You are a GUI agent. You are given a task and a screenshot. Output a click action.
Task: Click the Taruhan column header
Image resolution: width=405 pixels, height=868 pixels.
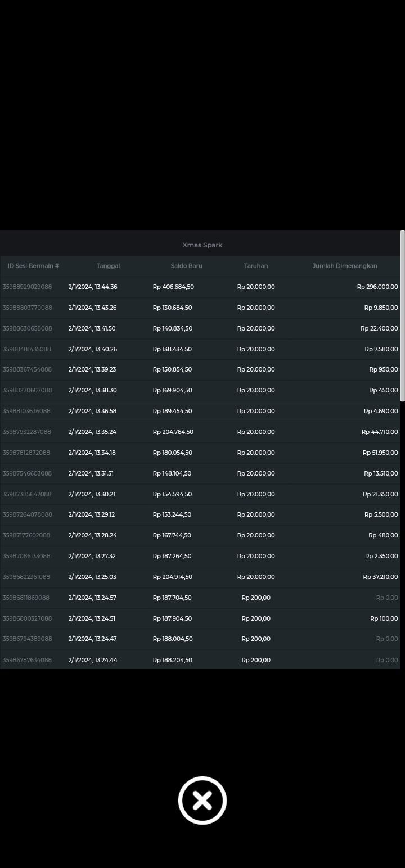(x=256, y=266)
